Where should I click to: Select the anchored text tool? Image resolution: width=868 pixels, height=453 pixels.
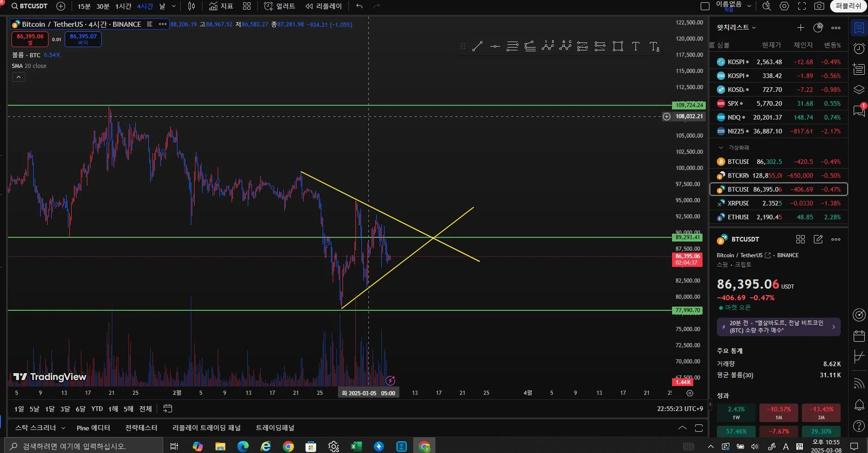point(654,46)
